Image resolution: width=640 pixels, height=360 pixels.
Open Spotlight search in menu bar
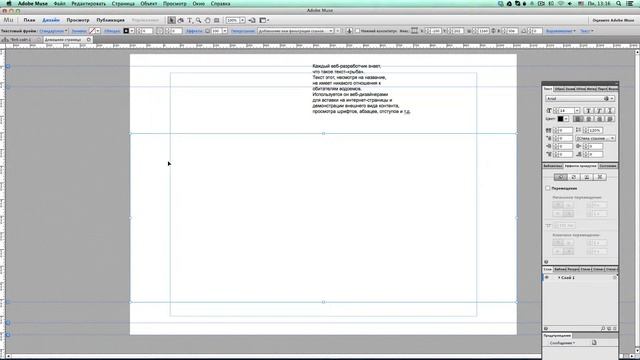[x=619, y=3]
